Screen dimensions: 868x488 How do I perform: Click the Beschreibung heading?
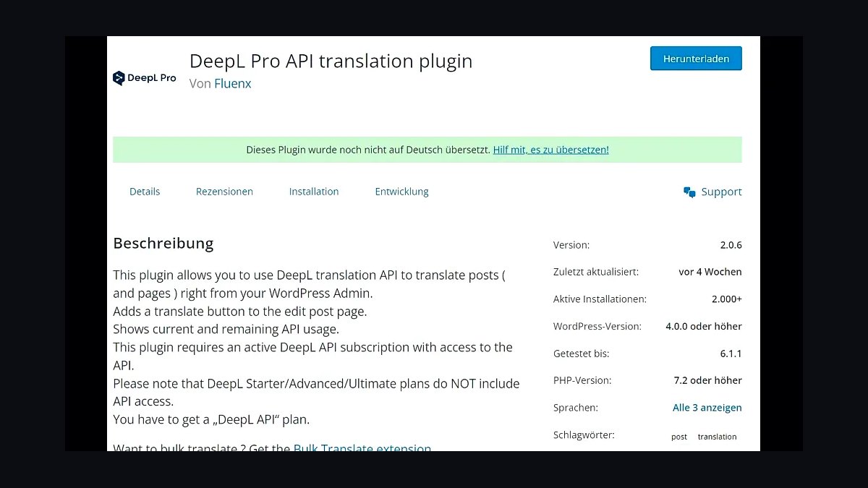tap(163, 243)
